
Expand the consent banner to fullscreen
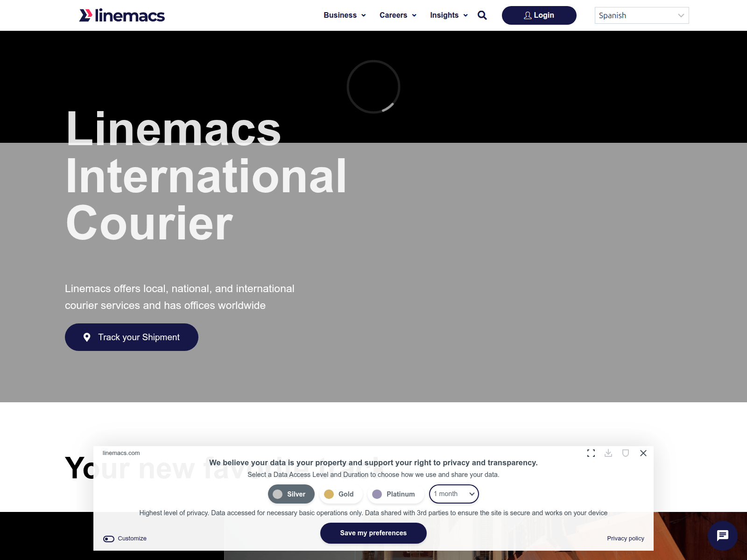point(591,453)
